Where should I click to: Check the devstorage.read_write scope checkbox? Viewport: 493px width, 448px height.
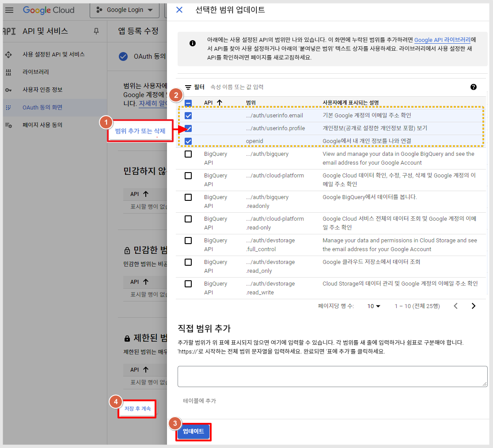188,284
